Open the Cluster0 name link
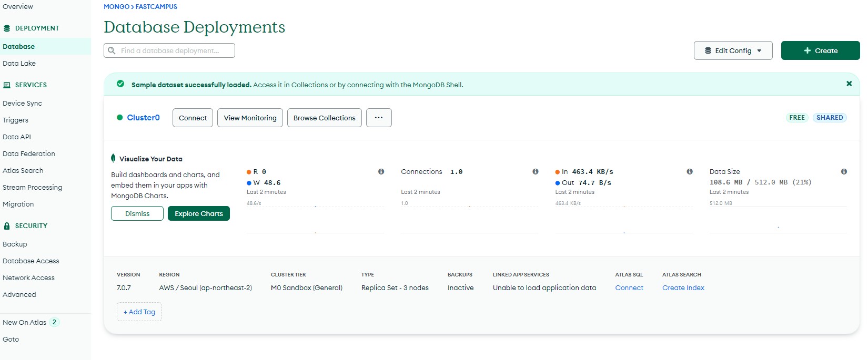Viewport: 868px width, 360px height. [143, 118]
